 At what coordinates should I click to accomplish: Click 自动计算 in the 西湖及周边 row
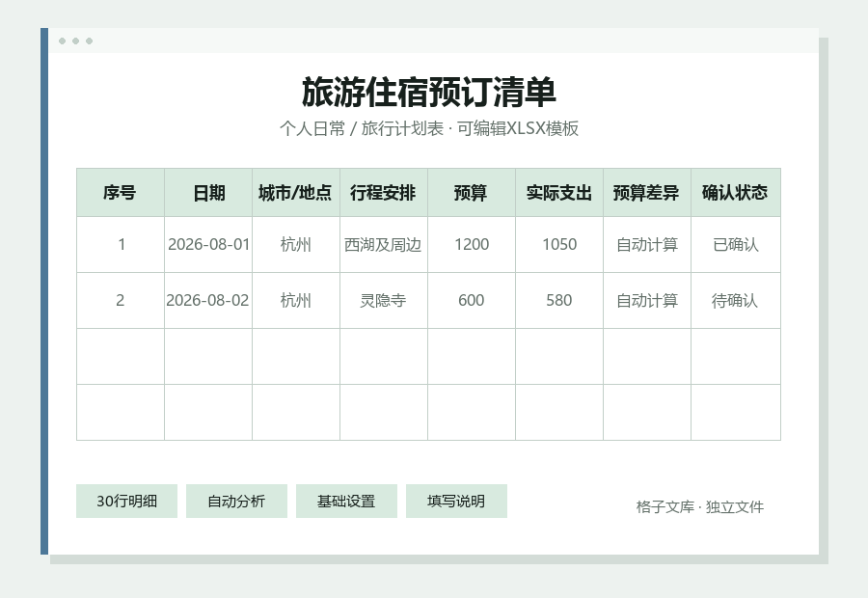coord(646,244)
